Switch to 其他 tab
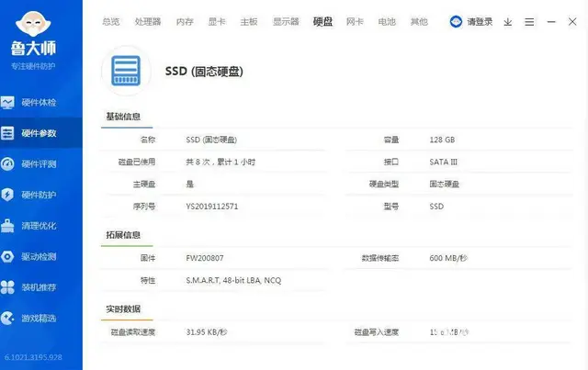 coord(419,22)
